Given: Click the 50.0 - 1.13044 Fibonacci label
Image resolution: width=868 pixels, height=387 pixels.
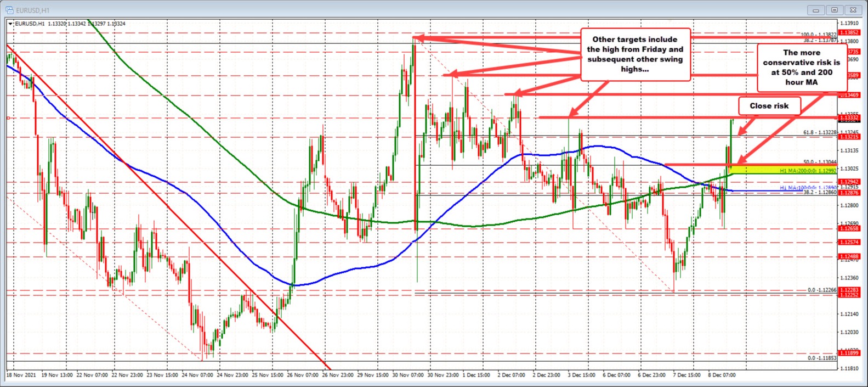Looking at the screenshot, I should click(x=820, y=162).
